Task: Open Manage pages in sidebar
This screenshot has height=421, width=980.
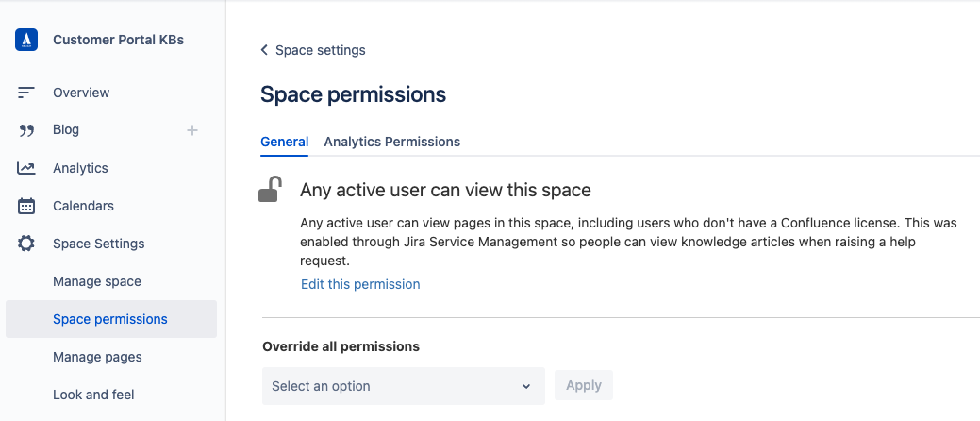Action: [x=97, y=357]
